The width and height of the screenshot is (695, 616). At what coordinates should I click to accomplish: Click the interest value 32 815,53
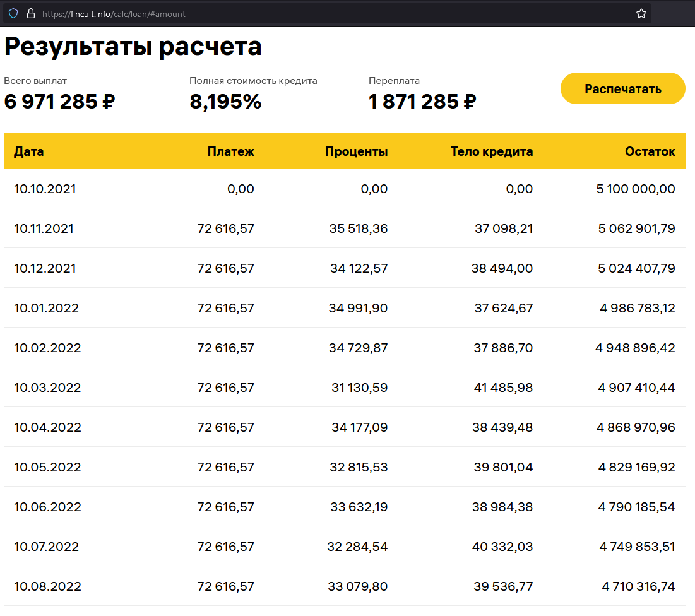(359, 467)
